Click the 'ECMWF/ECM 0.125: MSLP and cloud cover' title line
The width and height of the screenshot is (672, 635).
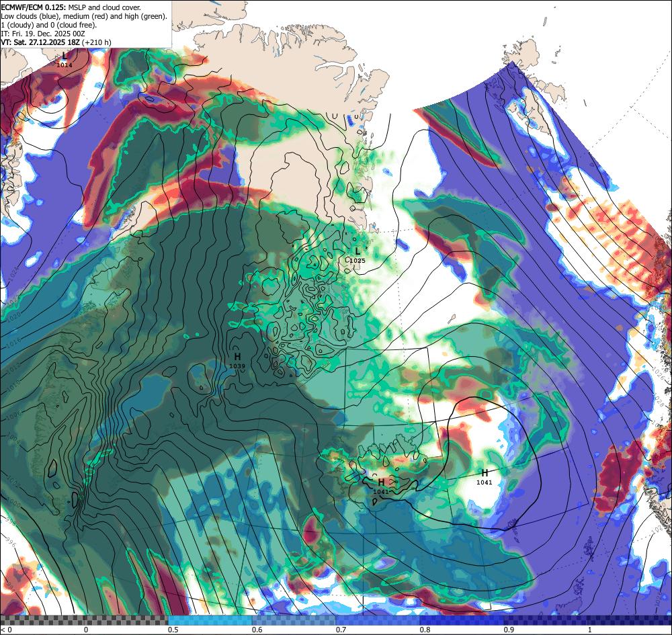71,7
